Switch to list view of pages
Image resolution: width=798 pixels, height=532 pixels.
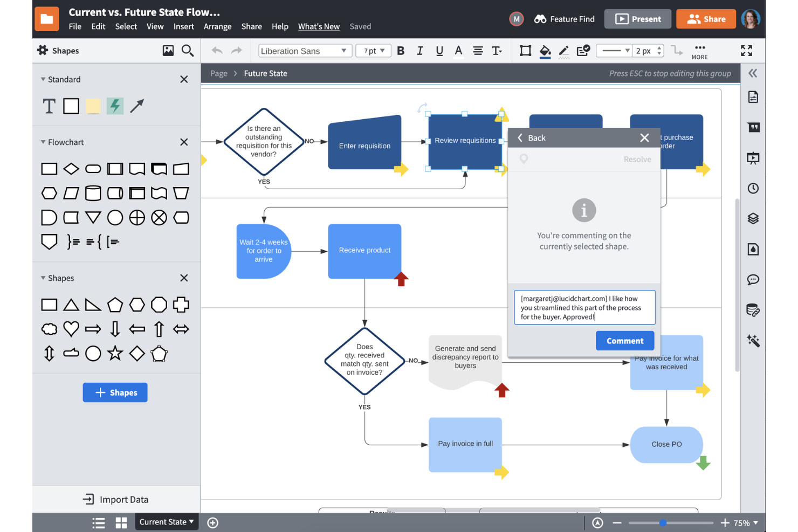coord(99,523)
